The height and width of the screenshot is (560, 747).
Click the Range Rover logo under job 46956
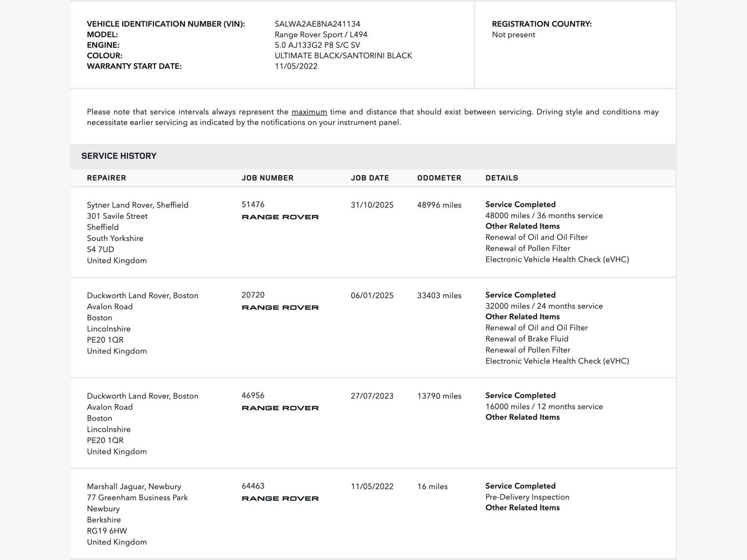280,408
